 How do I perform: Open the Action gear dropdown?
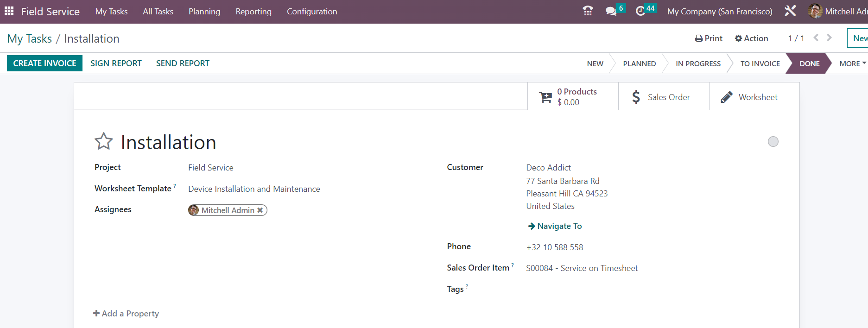[751, 38]
